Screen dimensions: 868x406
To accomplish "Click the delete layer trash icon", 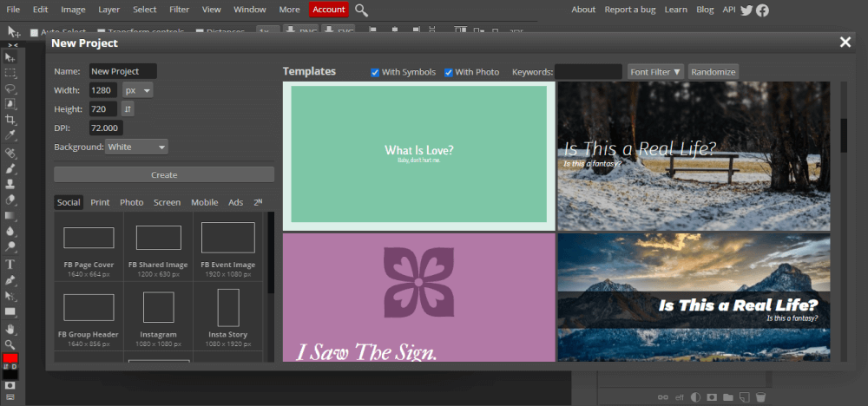I will [x=760, y=396].
